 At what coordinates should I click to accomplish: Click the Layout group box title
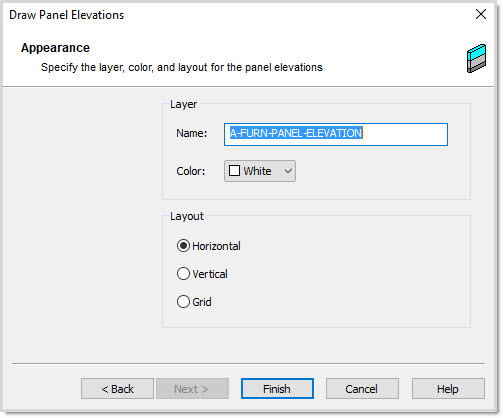(x=187, y=216)
